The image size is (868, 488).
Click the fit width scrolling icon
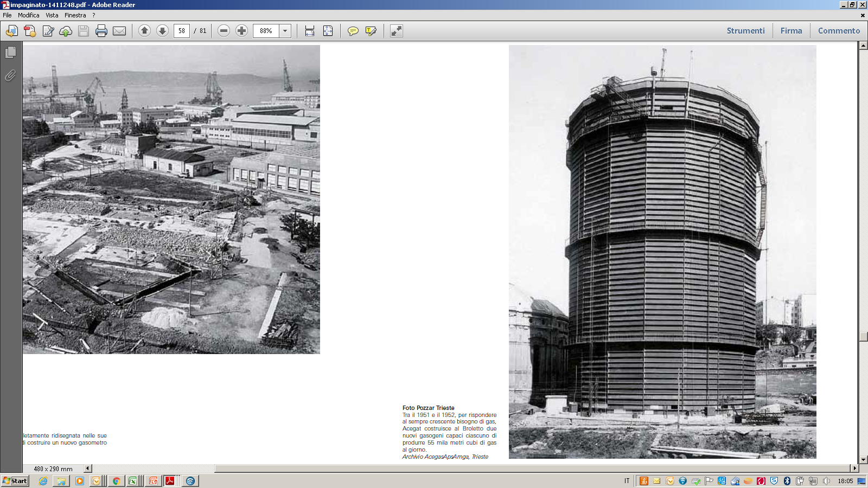[310, 31]
